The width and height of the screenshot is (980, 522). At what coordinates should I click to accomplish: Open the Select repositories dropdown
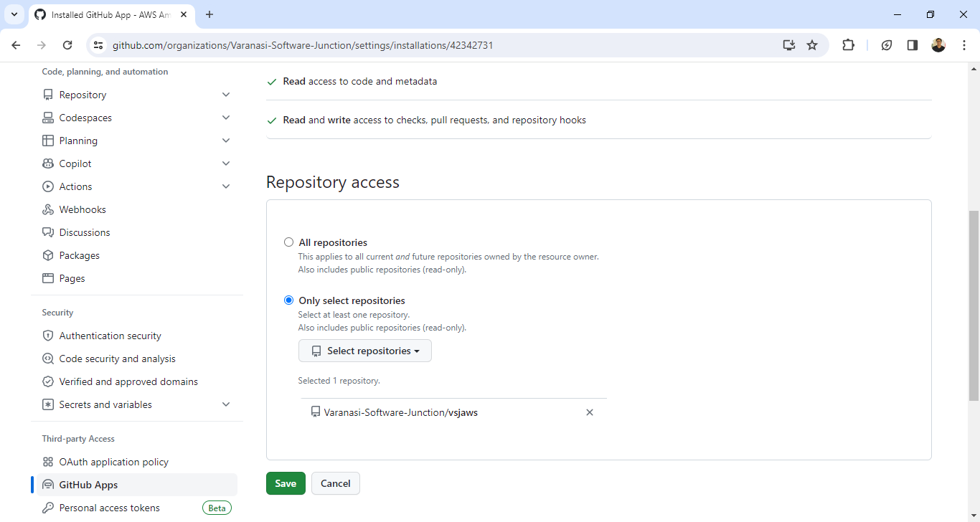(364, 351)
